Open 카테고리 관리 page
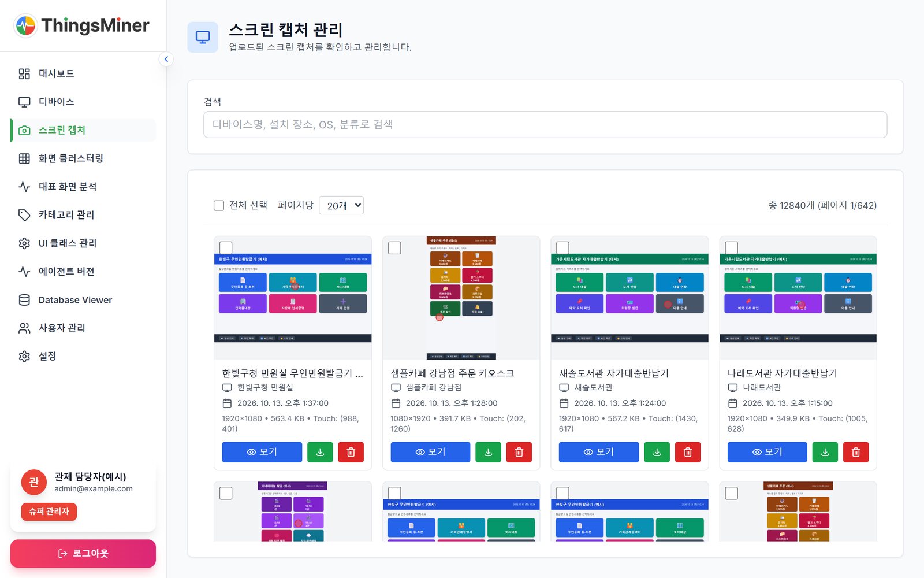Screen dimensions: 924x578 click(83, 215)
